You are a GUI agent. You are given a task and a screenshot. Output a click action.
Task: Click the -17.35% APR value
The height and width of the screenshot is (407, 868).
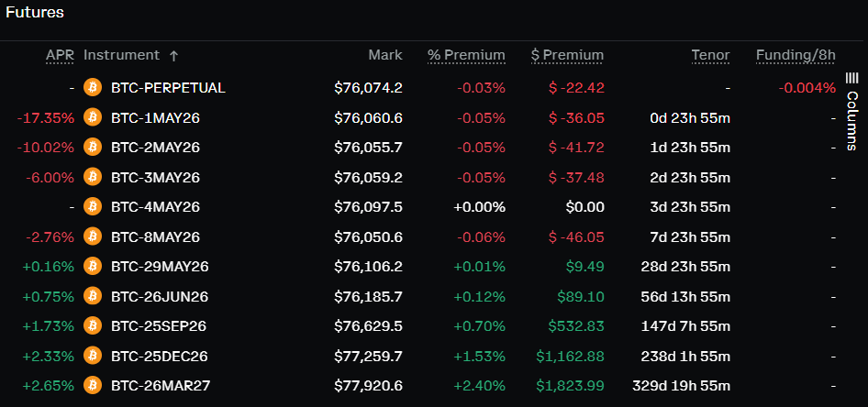(45, 117)
